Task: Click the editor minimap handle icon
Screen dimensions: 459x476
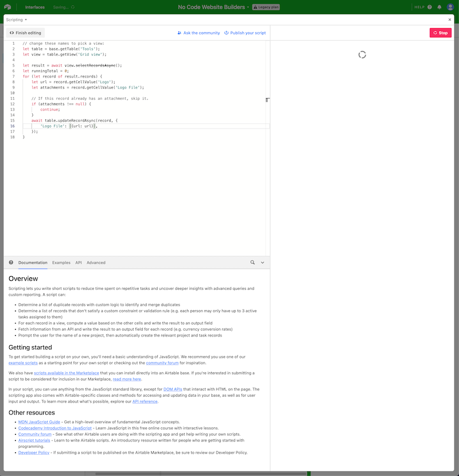Action: (267, 100)
